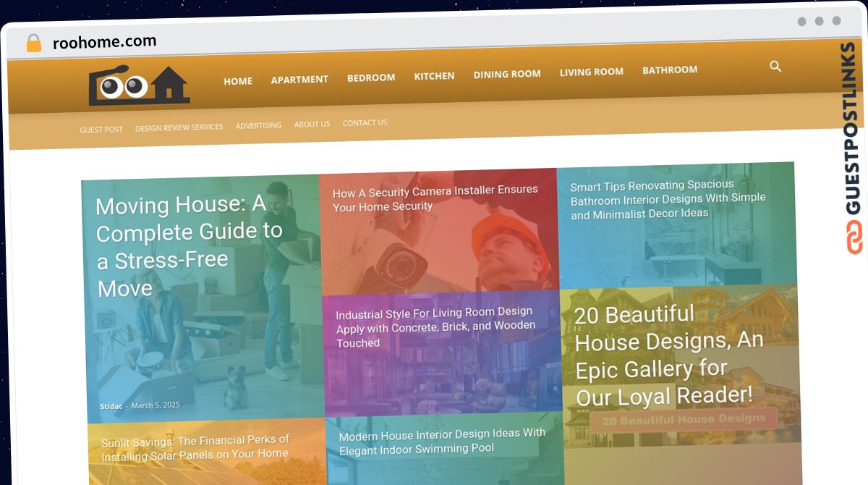Image resolution: width=868 pixels, height=485 pixels.
Task: Click the 20 Beautiful House Designs image banner
Action: point(683,420)
